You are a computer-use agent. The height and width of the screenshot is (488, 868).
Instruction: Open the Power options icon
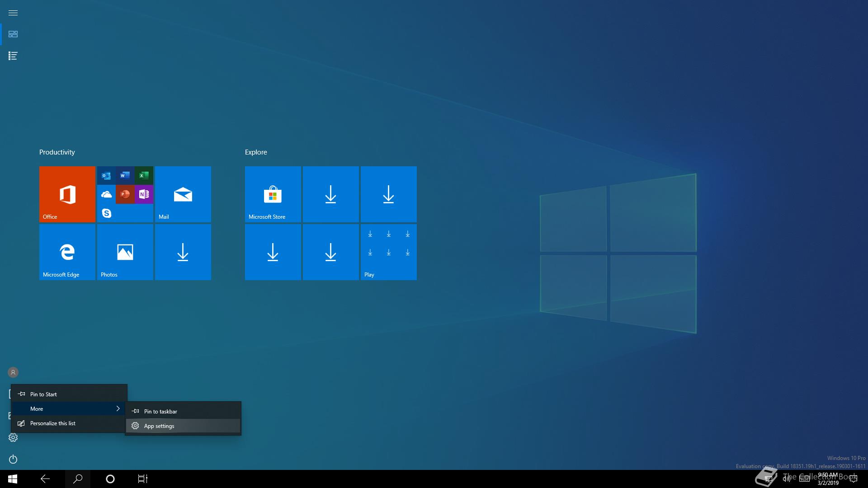(x=13, y=459)
